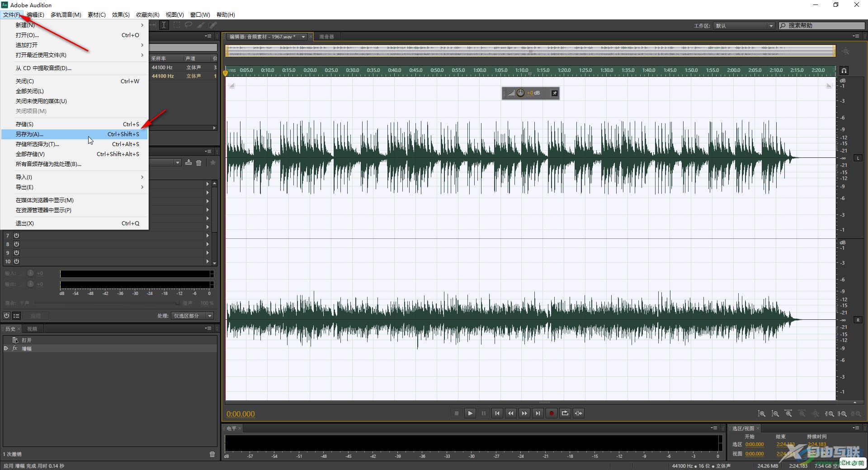868x470 pixels.
Task: Click Zoom In at In Point icon
Action: (x=830, y=413)
